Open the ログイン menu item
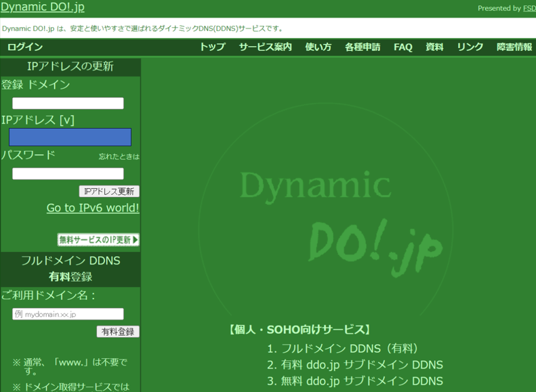Viewport: 536px width, 392px height. [25, 47]
